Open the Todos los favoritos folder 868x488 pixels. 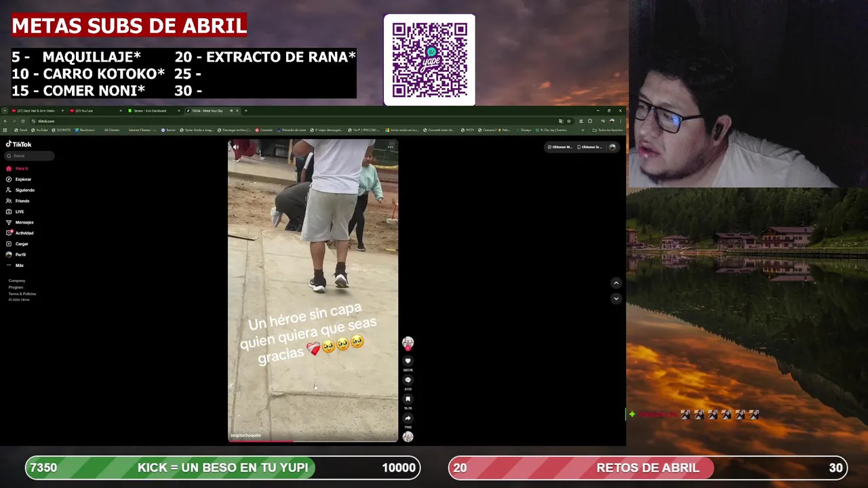click(x=608, y=130)
